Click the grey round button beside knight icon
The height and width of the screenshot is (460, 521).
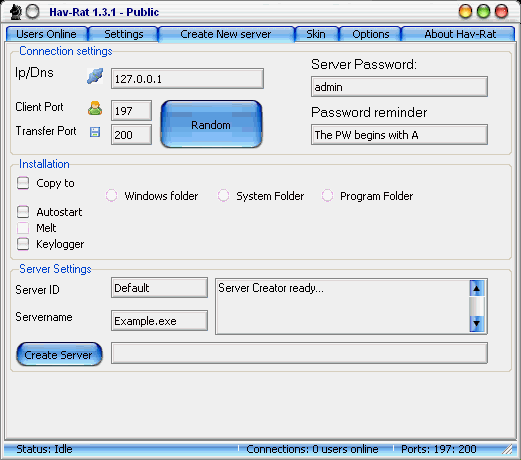coord(32,12)
